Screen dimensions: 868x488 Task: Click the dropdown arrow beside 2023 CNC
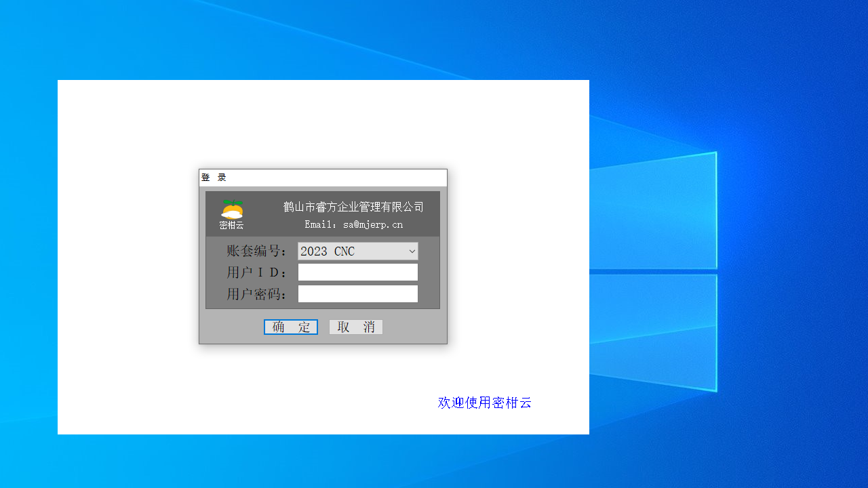point(412,251)
